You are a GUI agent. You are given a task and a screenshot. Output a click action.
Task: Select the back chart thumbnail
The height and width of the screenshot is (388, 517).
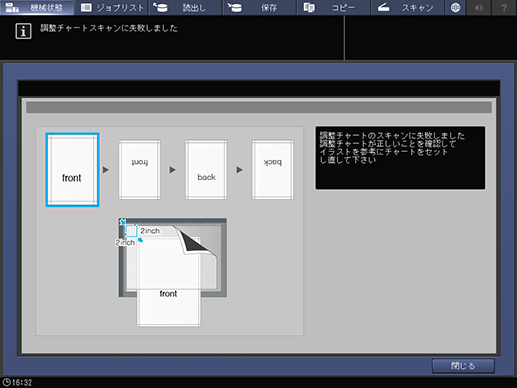pos(206,170)
